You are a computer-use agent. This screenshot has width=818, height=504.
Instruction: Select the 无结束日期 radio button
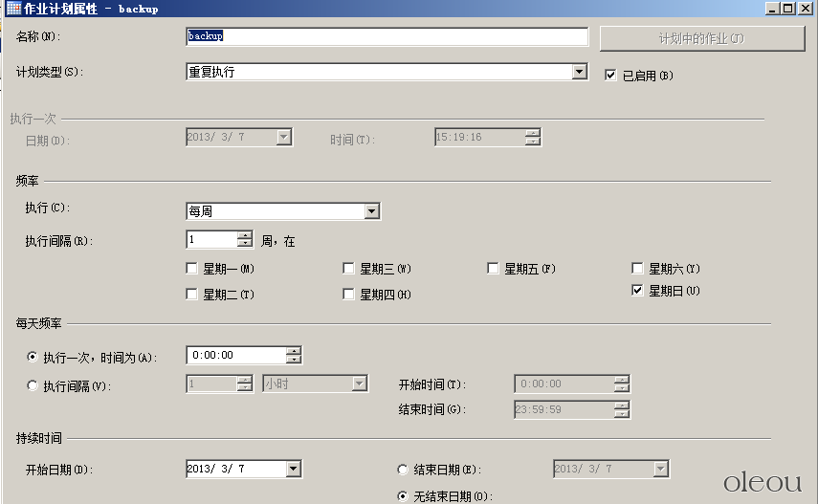pyautogui.click(x=402, y=496)
